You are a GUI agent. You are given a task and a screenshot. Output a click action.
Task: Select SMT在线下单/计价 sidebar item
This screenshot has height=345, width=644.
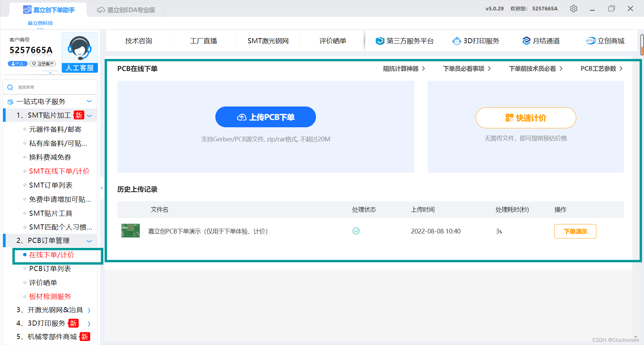click(59, 171)
